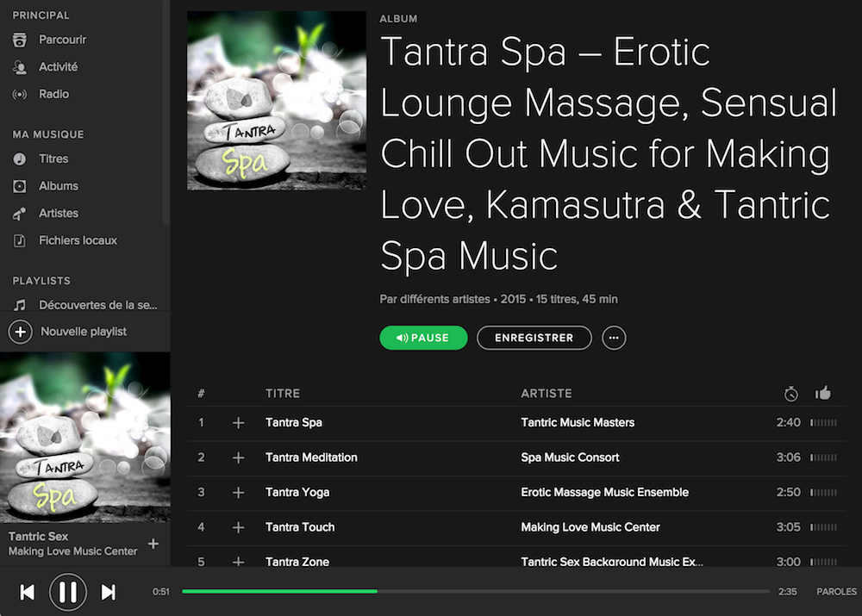Click the Nouvelle playlist label
This screenshot has width=862, height=616.
click(x=84, y=332)
